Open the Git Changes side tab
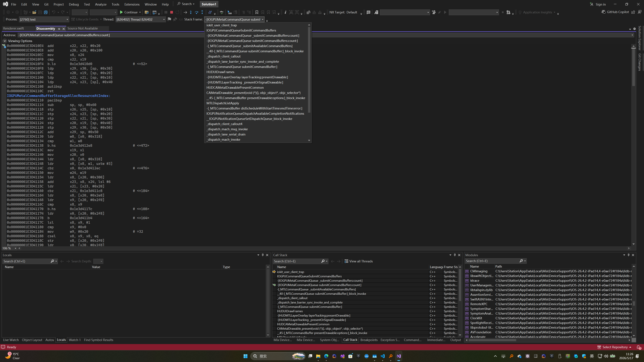 click(x=639, y=62)
